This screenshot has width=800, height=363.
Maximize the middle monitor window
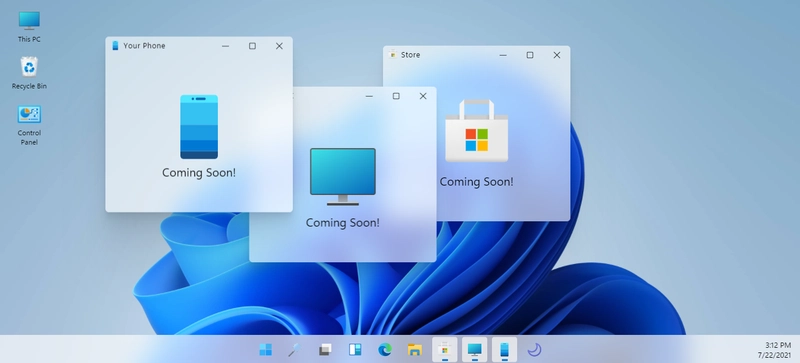(x=396, y=96)
